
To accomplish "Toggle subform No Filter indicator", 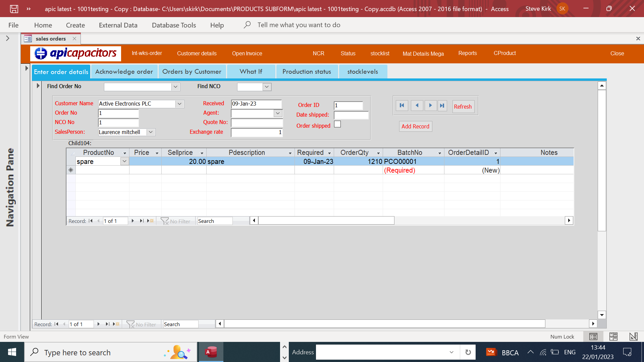I will click(175, 221).
